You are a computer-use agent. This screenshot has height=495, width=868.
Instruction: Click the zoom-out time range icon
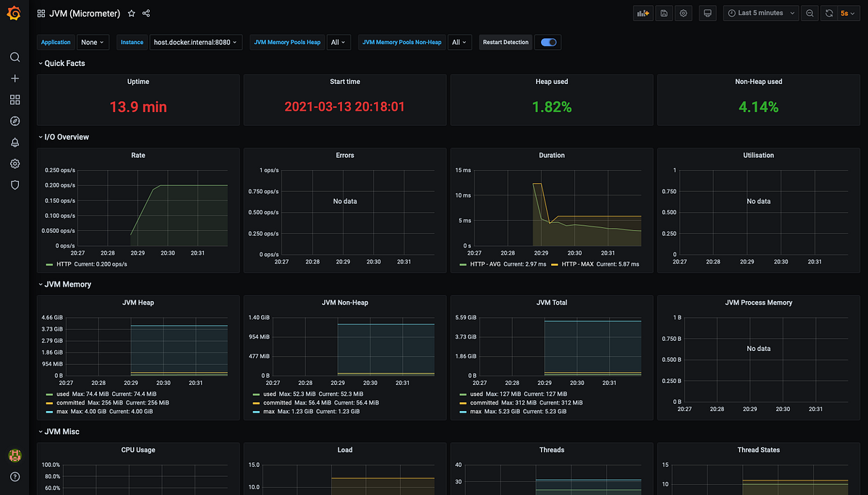tap(809, 12)
